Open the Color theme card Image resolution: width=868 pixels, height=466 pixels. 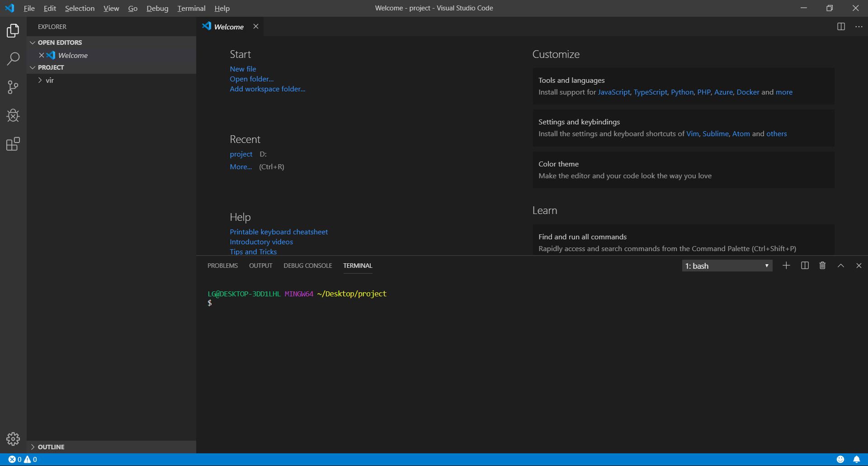(684, 170)
